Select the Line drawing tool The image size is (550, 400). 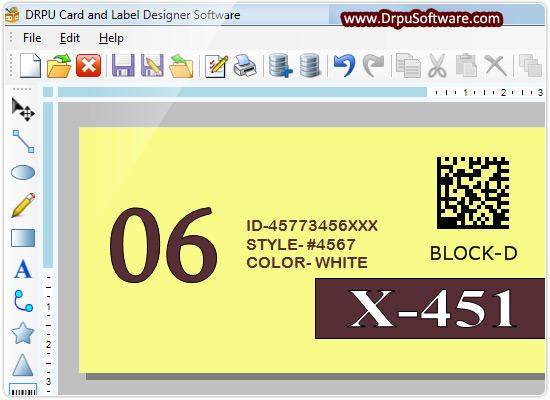coord(24,141)
